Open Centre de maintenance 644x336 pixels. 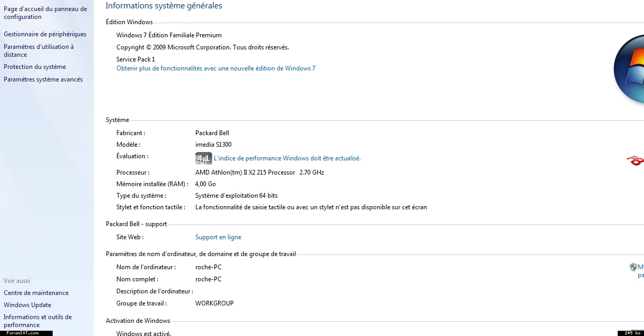coord(36,293)
